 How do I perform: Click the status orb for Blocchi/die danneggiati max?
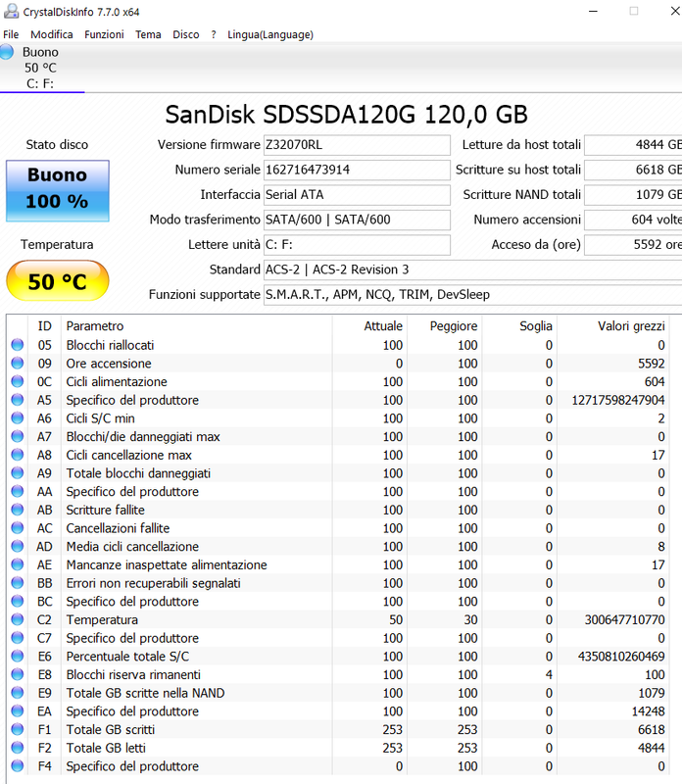tap(18, 436)
